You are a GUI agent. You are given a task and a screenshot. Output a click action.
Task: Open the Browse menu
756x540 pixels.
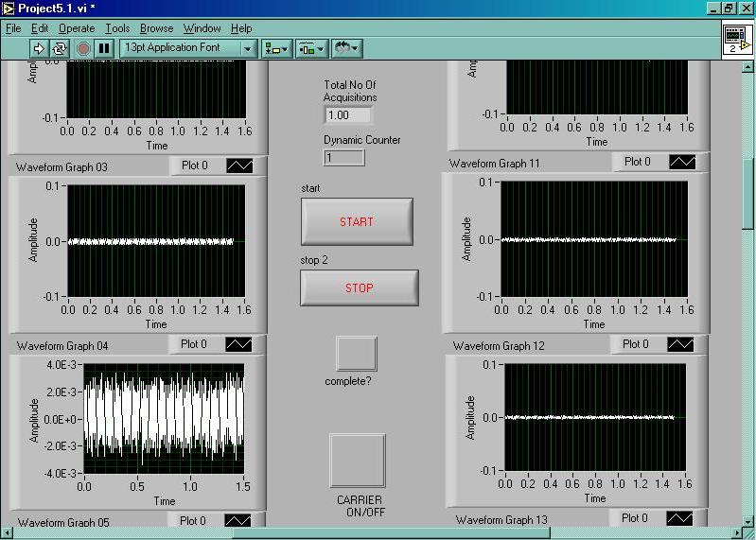tap(156, 28)
